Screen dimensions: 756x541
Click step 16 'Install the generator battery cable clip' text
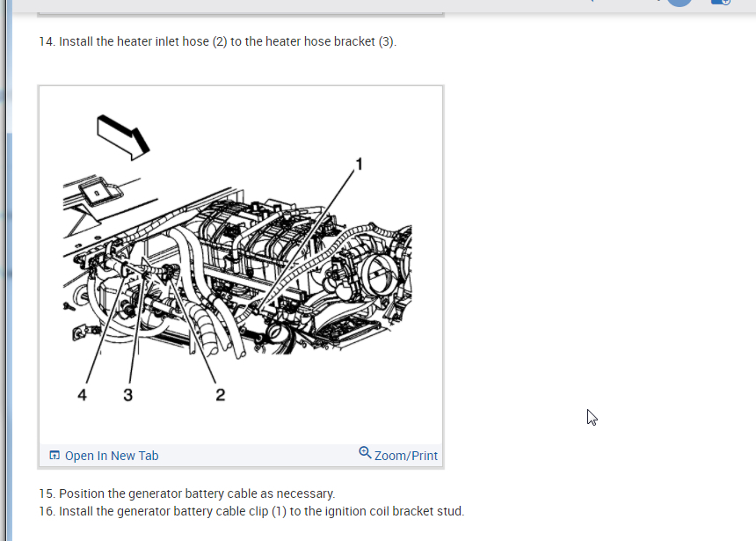click(x=251, y=511)
